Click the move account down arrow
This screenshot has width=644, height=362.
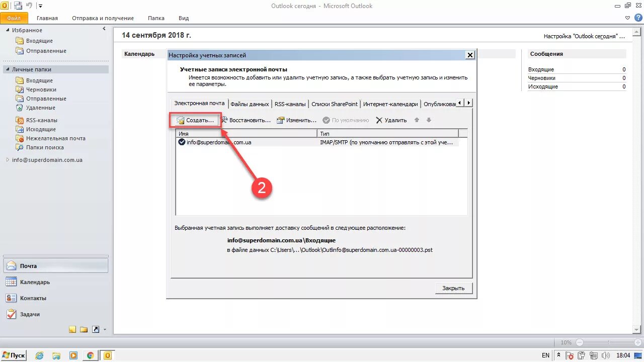(429, 120)
